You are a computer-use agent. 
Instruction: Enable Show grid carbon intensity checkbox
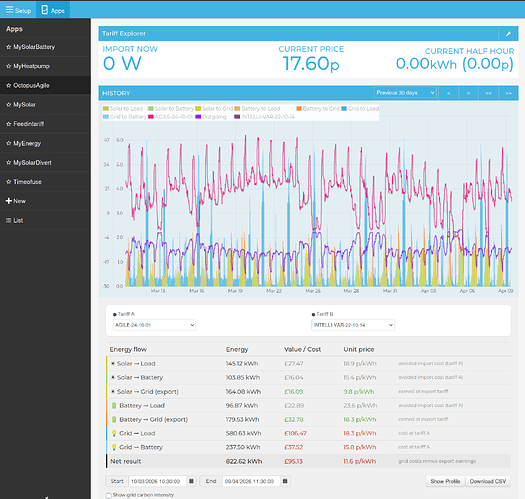[108, 495]
